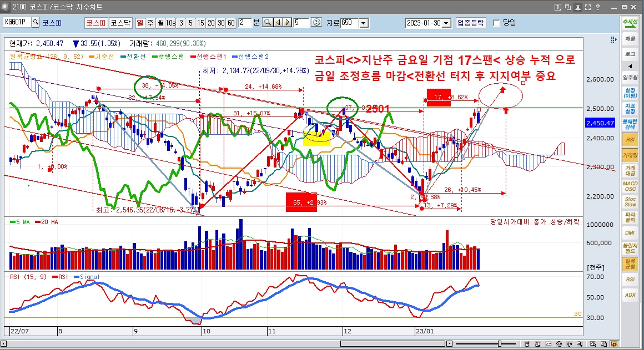Click the 업종등락 button
Image resolution: width=644 pixels, height=350 pixels.
click(471, 23)
